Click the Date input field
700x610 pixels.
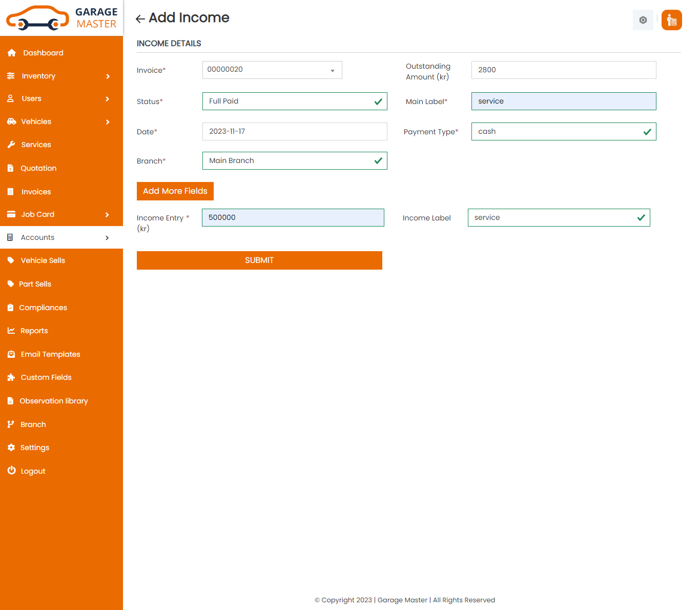pos(295,132)
